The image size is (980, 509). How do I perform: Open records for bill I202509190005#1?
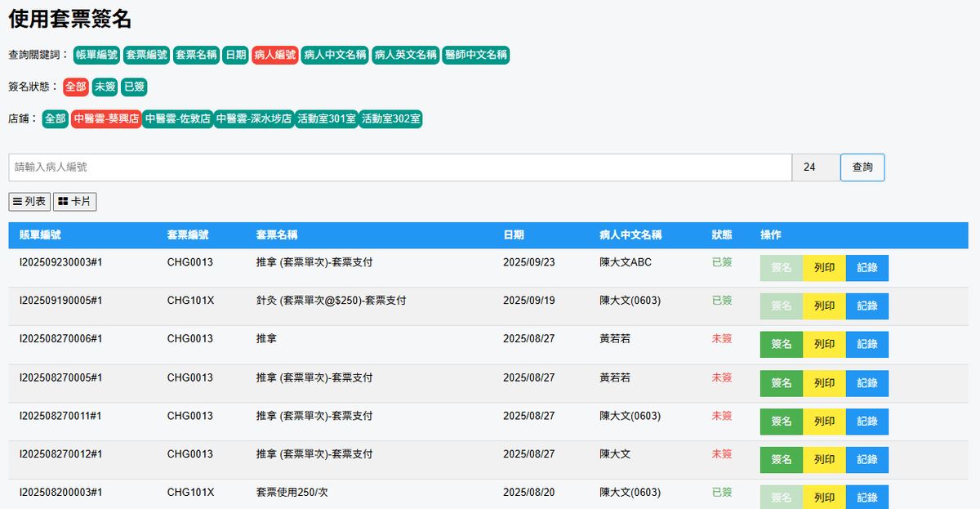click(866, 306)
